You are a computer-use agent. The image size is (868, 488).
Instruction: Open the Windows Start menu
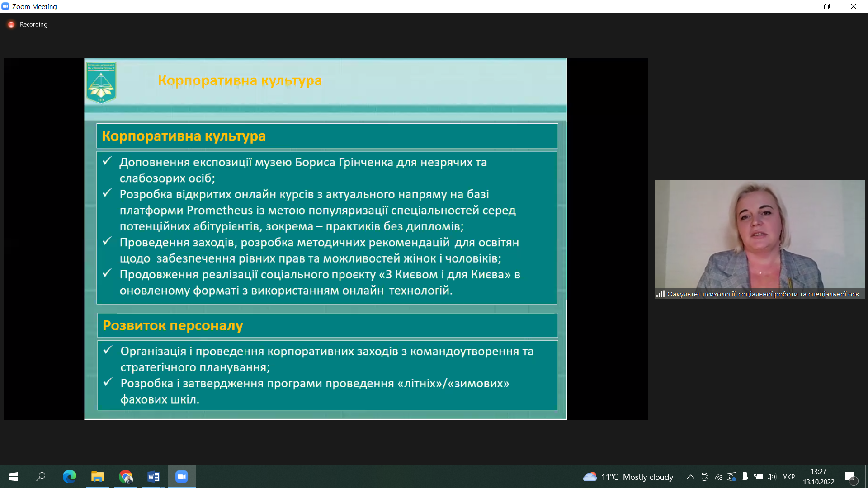click(x=14, y=477)
